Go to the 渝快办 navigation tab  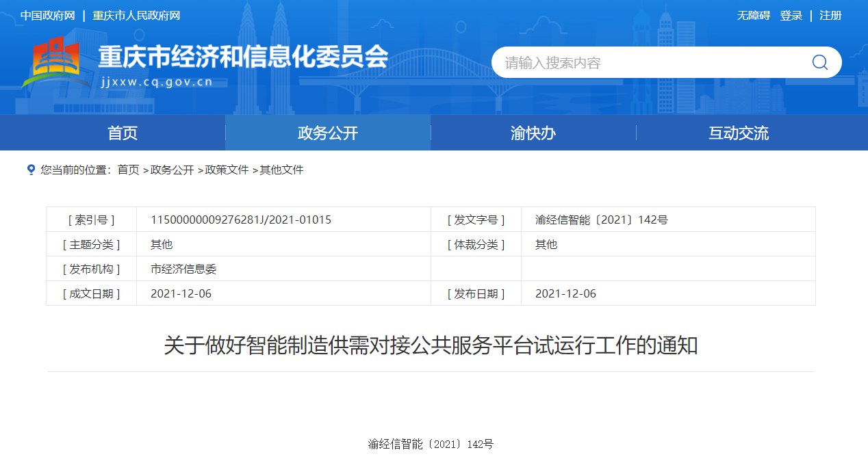[x=533, y=133]
